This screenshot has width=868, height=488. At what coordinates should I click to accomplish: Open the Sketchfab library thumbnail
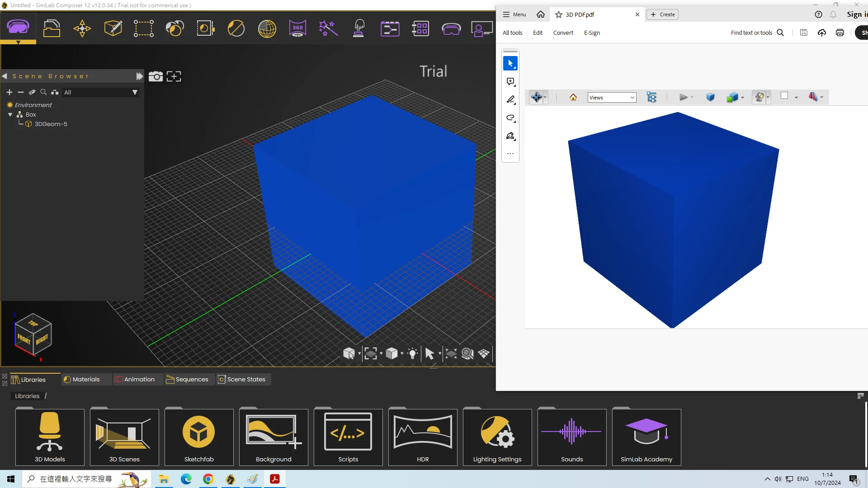pyautogui.click(x=199, y=437)
